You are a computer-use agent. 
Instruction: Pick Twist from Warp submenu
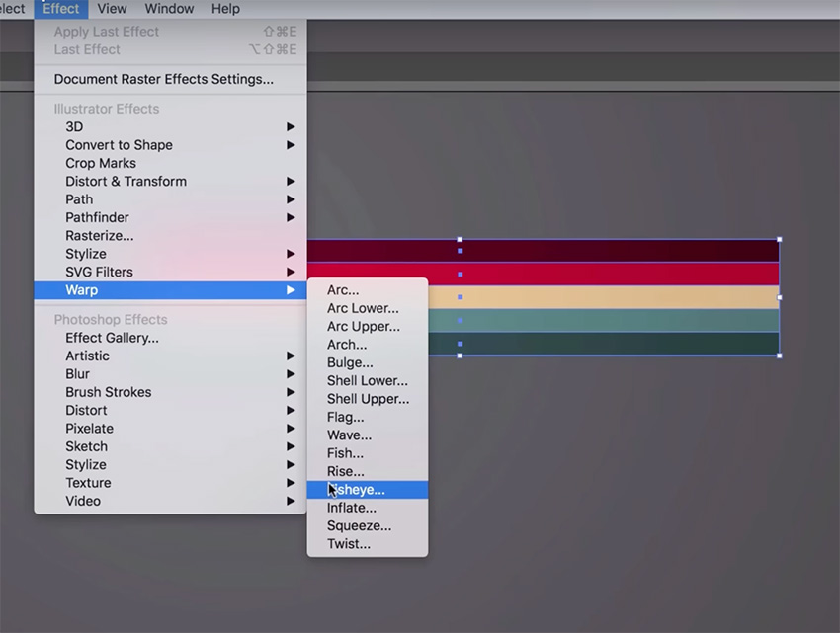[x=349, y=544]
